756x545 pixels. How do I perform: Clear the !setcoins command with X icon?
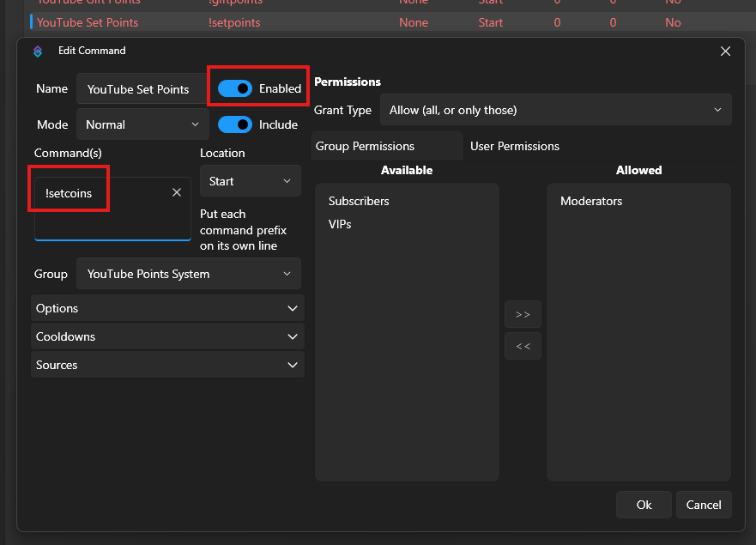(177, 193)
